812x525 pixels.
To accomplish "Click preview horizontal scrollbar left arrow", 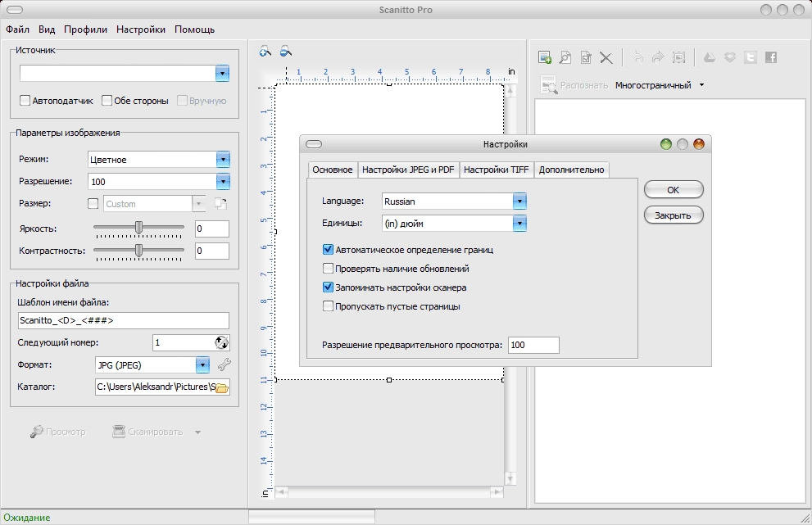I will click(281, 492).
